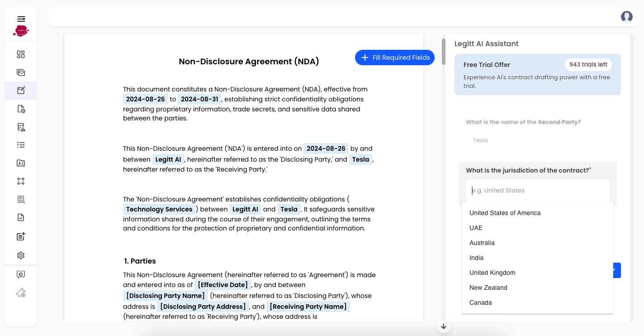Screen dimensions: 644x336
Task: Click the document warning icon in sidebar
Action: point(21,127)
